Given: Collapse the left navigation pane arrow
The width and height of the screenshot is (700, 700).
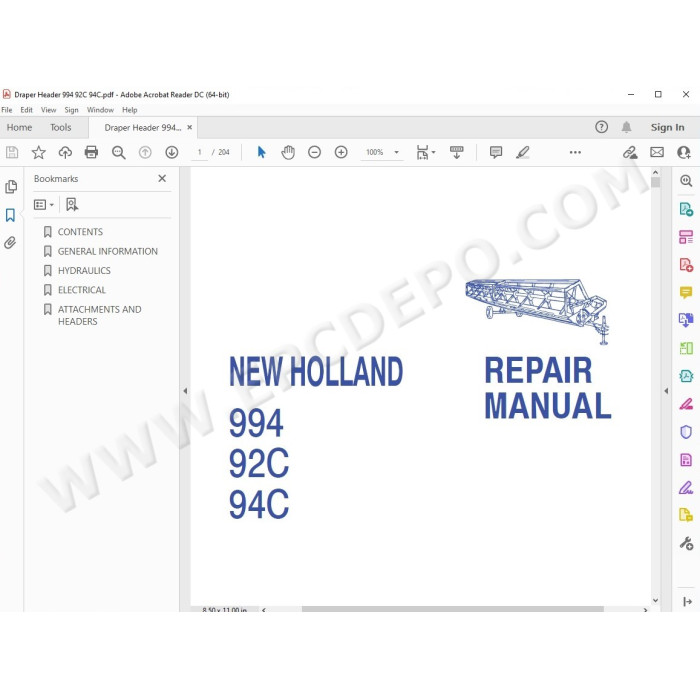Looking at the screenshot, I should coord(185,391).
